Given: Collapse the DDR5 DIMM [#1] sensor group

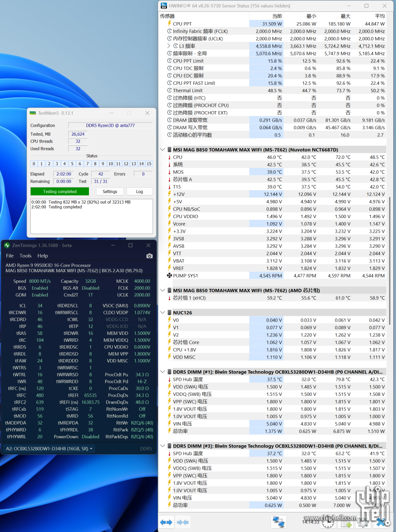Looking at the screenshot, I should 162,372.
